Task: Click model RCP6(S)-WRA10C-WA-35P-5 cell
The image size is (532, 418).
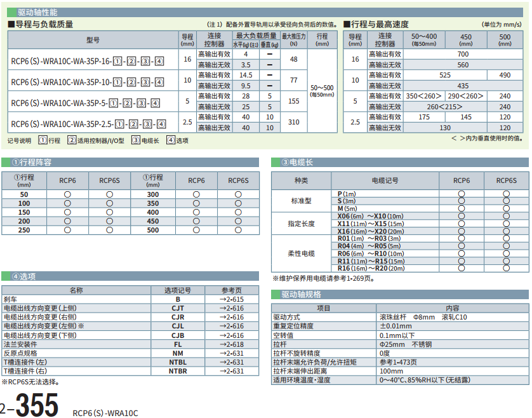Action: coord(93,102)
